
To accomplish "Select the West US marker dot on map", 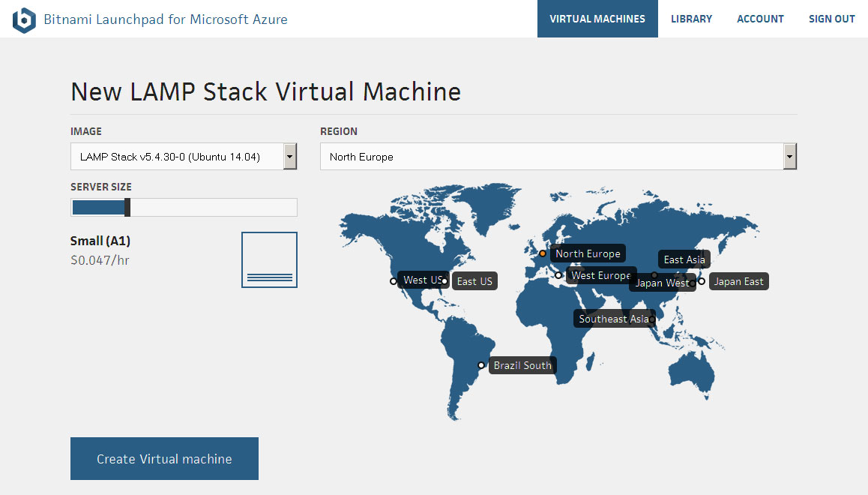I will point(393,281).
